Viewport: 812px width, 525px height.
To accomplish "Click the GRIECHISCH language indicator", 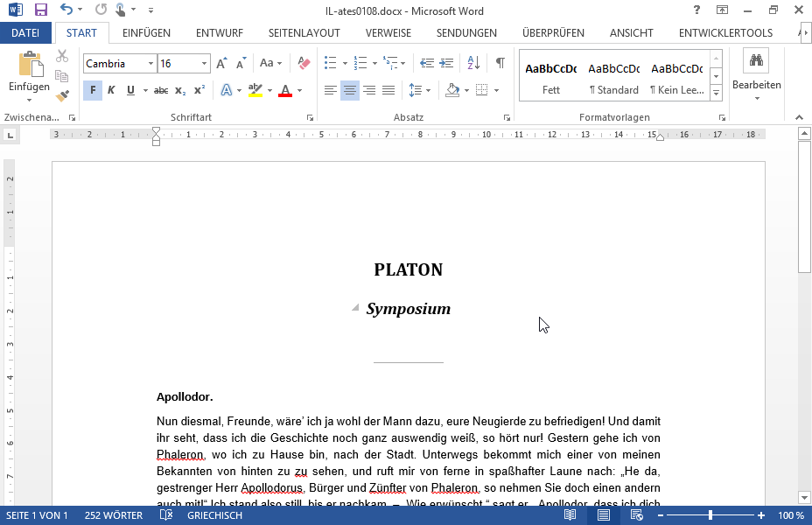I will (214, 515).
